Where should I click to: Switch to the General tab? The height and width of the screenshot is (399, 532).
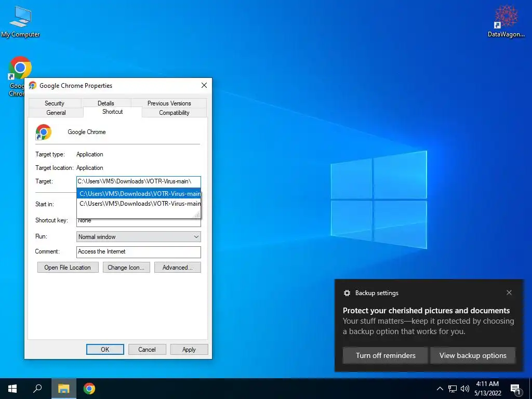(56, 113)
